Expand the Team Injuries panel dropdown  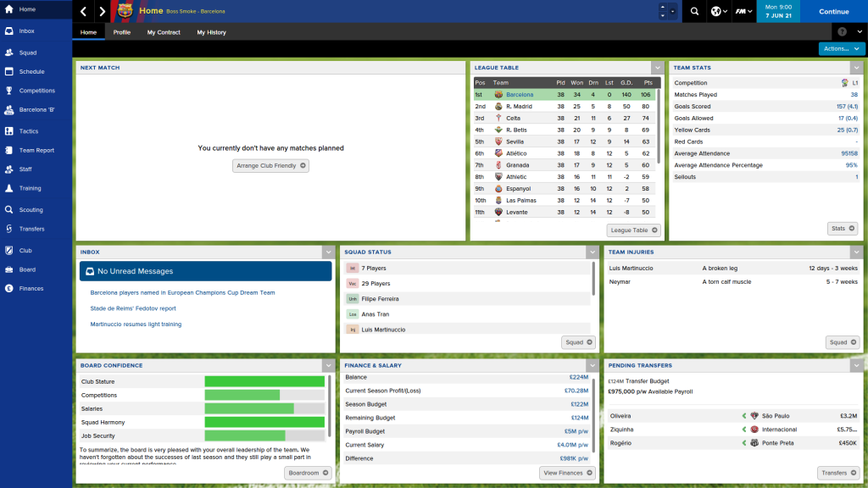(856, 252)
